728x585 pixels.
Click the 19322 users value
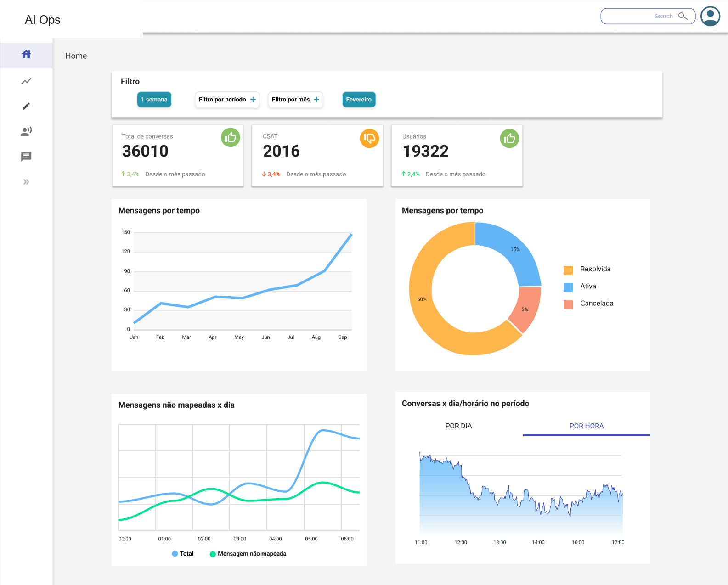tap(425, 151)
